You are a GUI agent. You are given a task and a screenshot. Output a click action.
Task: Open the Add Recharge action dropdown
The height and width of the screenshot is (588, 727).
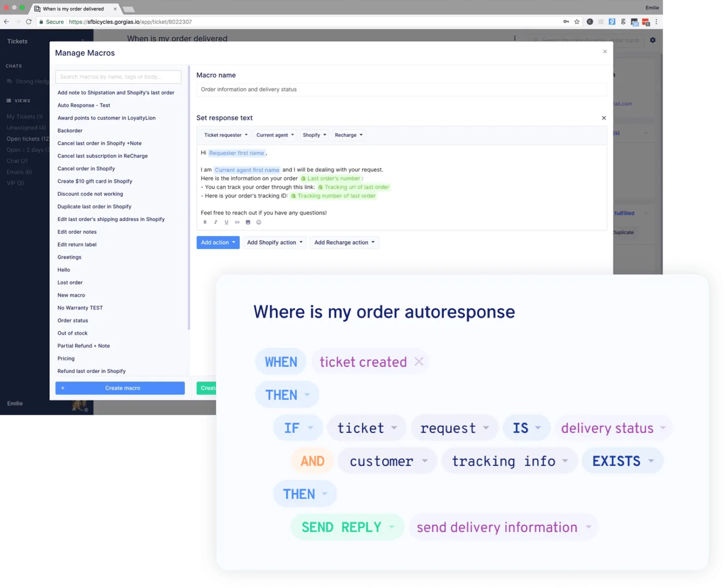coord(345,242)
